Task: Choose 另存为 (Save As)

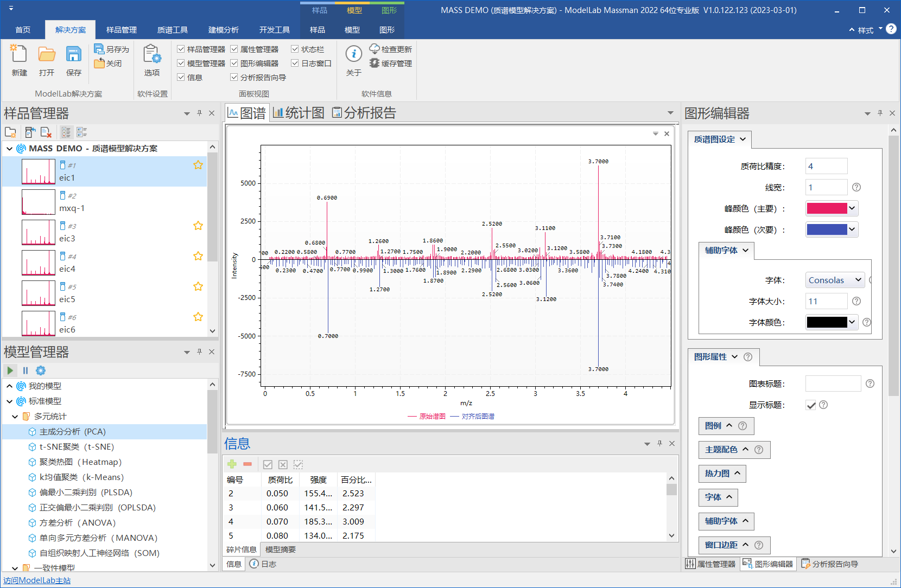Action: click(x=111, y=49)
